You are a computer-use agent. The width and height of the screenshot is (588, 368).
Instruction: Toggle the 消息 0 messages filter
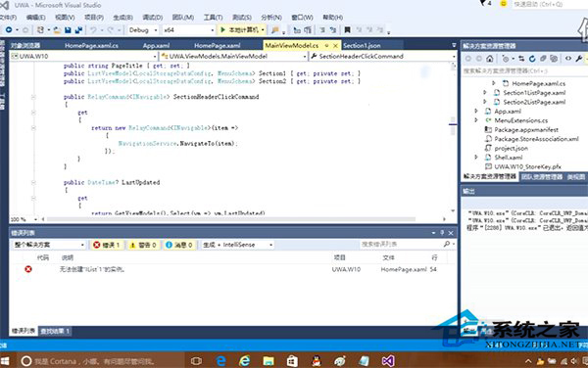pos(179,245)
